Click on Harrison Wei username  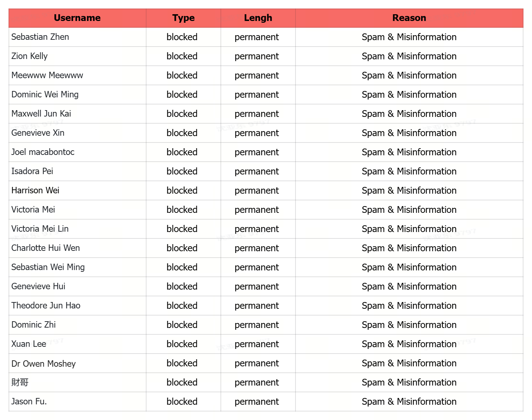pos(36,190)
